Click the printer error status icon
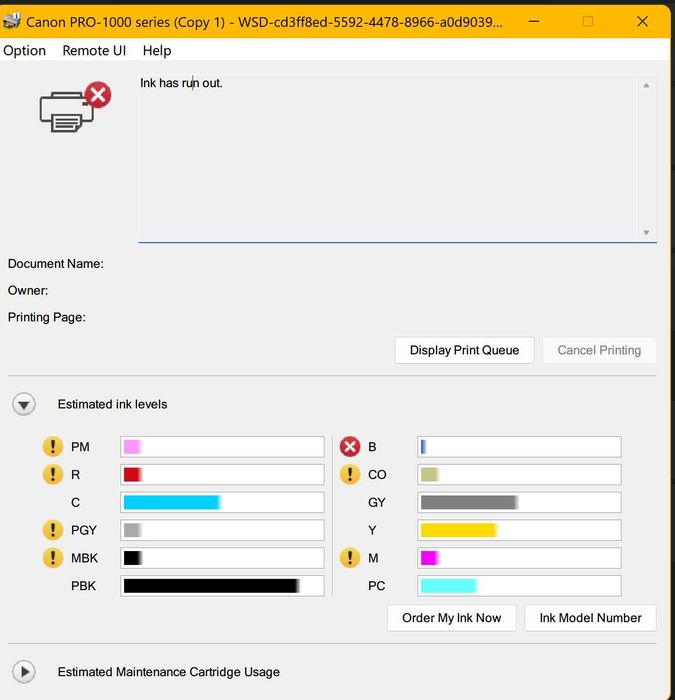Screen dimensions: 675x700 point(75,107)
